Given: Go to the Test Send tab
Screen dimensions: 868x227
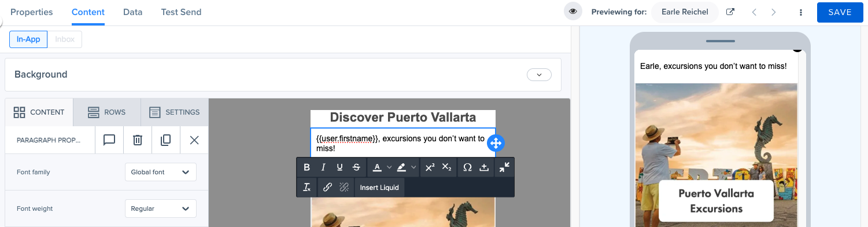Looking at the screenshot, I should [x=182, y=12].
